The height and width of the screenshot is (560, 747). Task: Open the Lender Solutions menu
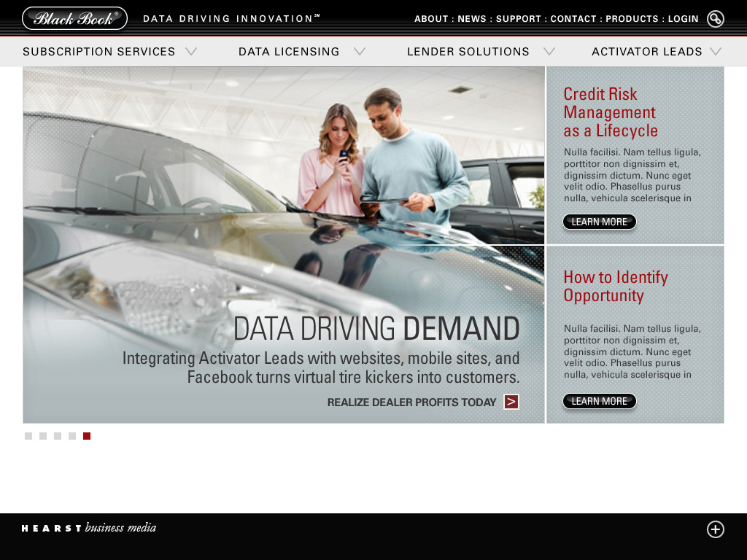[468, 52]
